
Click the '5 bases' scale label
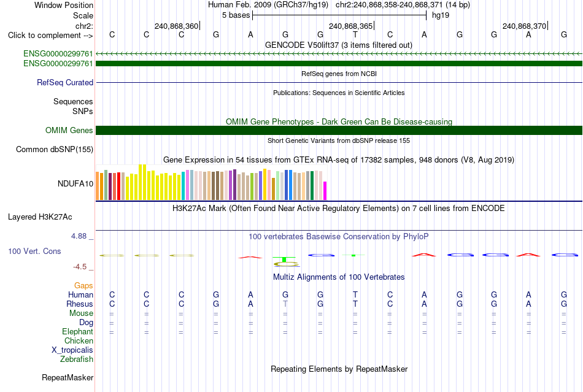[x=236, y=15]
